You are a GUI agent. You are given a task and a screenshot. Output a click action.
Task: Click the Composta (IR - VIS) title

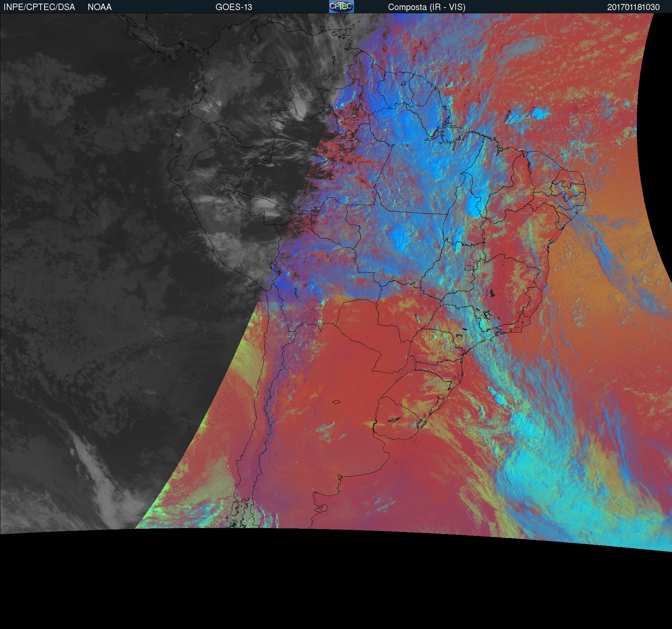(x=427, y=7)
